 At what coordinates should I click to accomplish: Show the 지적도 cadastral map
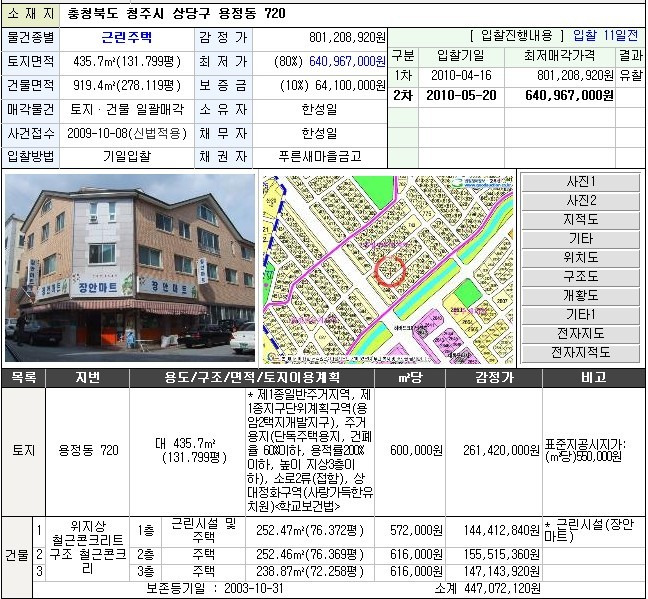point(580,220)
